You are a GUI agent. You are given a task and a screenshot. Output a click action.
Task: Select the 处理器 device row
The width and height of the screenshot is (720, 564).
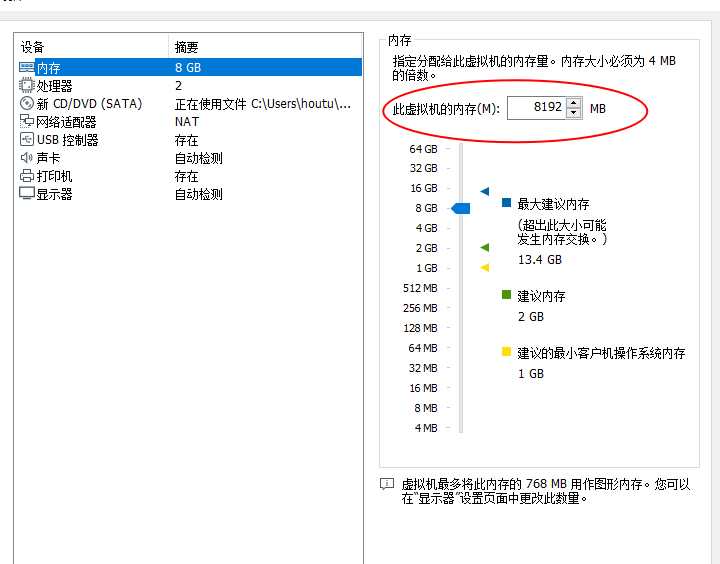click(190, 85)
